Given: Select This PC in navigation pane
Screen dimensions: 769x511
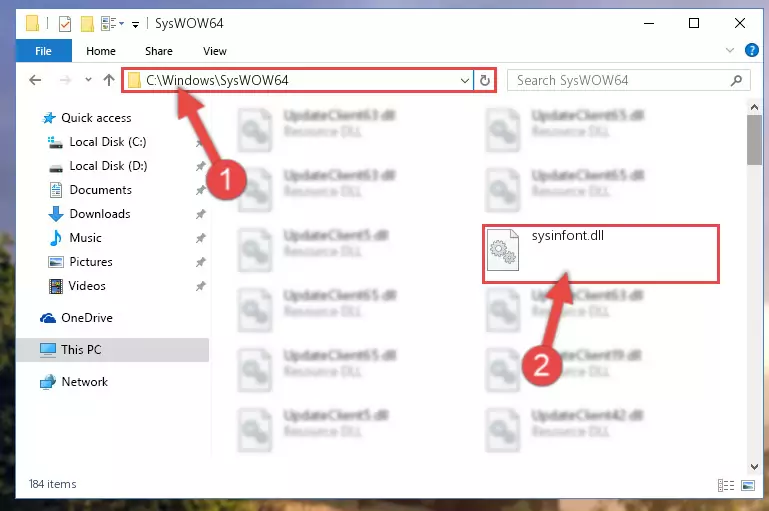Looking at the screenshot, I should (x=81, y=350).
